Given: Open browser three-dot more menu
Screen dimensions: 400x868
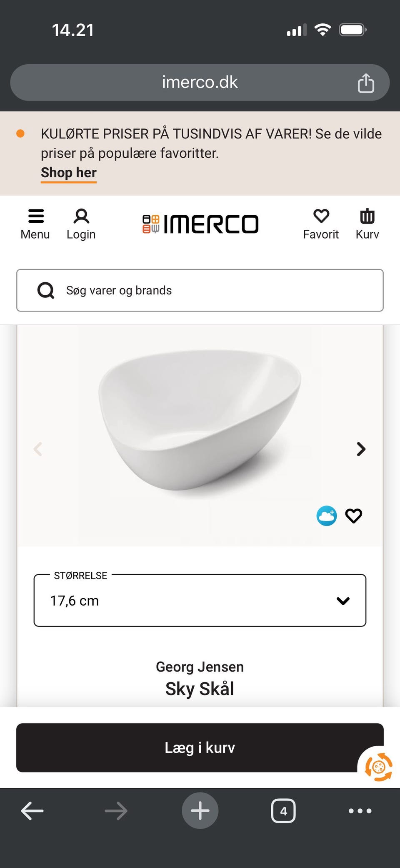Looking at the screenshot, I should coord(360,811).
